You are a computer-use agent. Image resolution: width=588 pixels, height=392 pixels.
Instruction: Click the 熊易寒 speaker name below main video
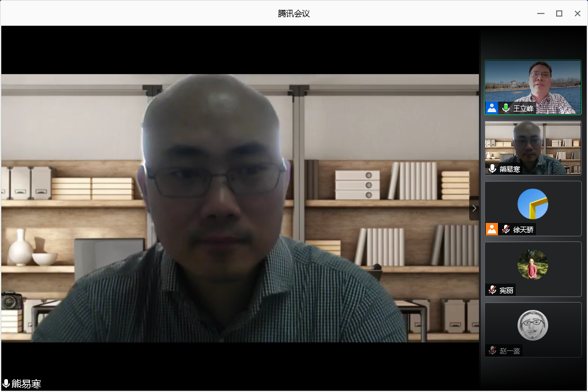click(26, 384)
